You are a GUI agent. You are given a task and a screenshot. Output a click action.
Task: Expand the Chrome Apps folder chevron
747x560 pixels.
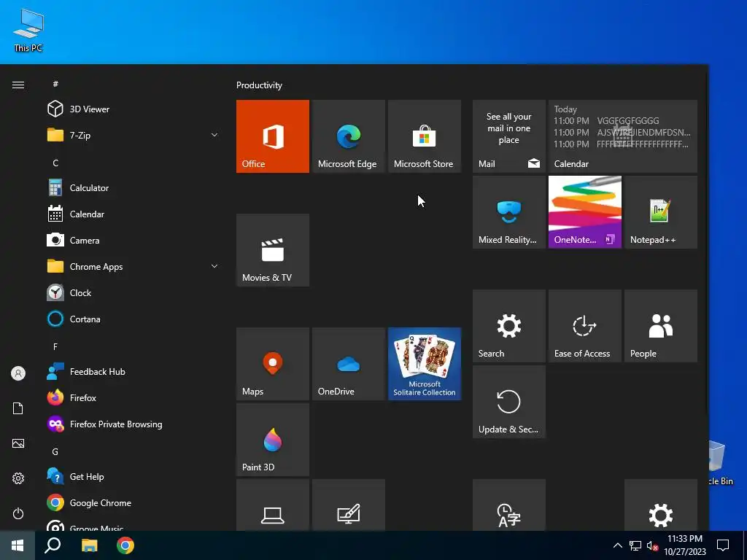214,267
